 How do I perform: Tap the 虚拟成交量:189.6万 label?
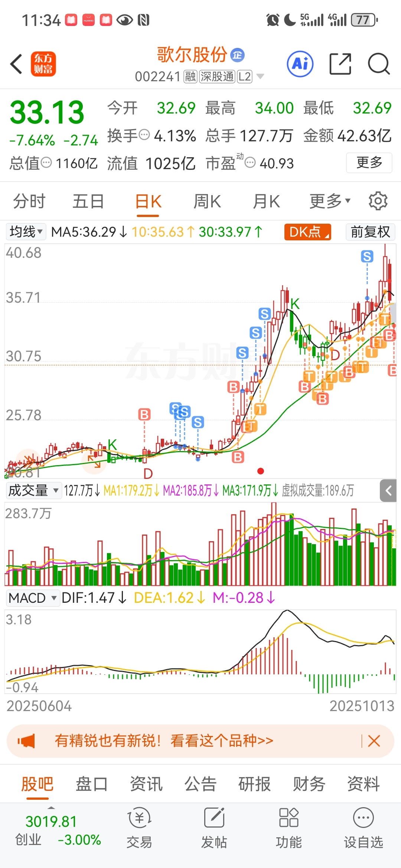pos(318,490)
